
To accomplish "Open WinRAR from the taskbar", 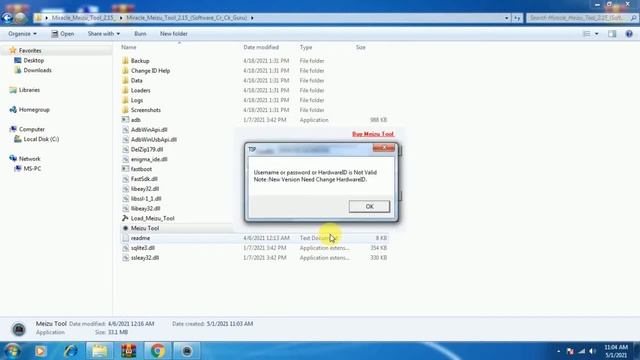I will 129,351.
